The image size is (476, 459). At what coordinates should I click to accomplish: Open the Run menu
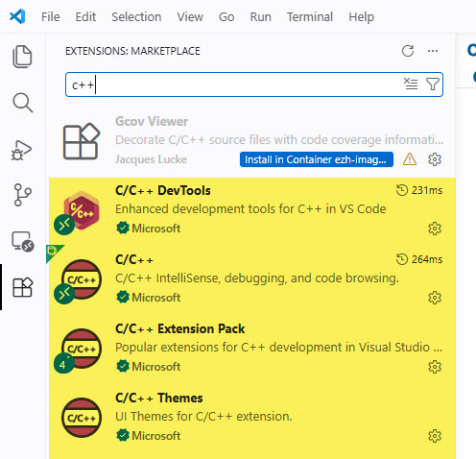point(260,16)
